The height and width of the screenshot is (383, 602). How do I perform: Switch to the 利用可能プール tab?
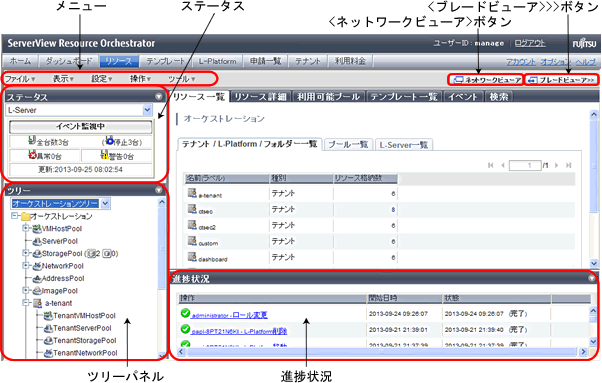coord(328,97)
